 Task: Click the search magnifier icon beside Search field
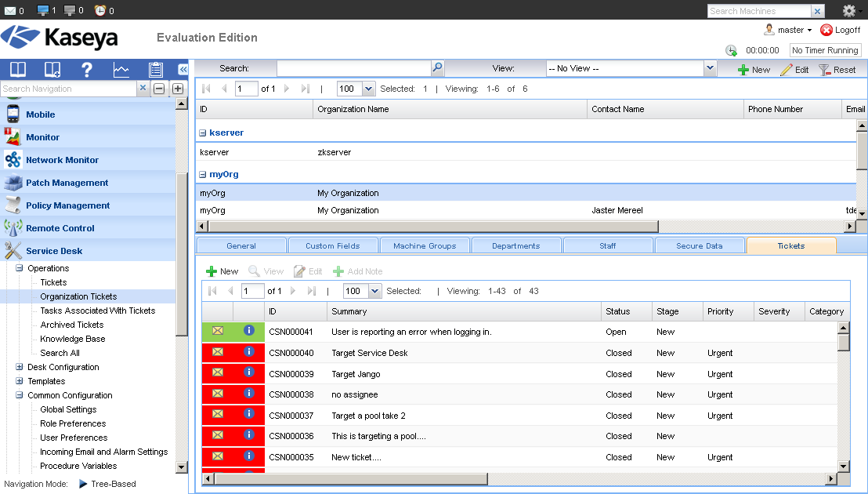[438, 68]
